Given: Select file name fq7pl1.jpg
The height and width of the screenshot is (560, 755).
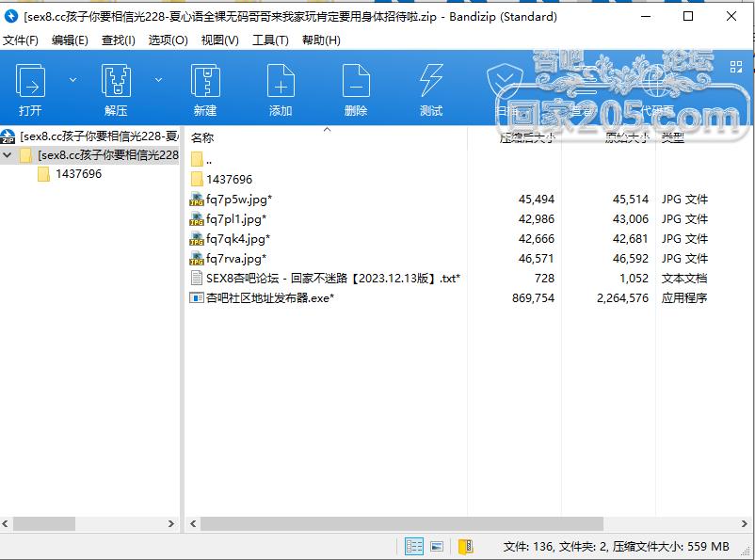Looking at the screenshot, I should (x=236, y=218).
